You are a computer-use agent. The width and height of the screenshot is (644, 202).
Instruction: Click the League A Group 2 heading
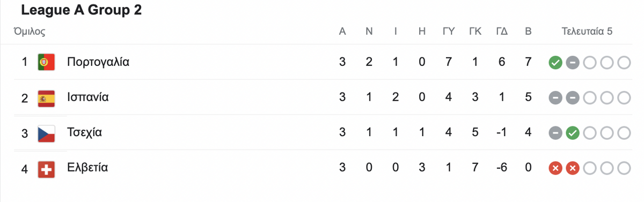82,11
